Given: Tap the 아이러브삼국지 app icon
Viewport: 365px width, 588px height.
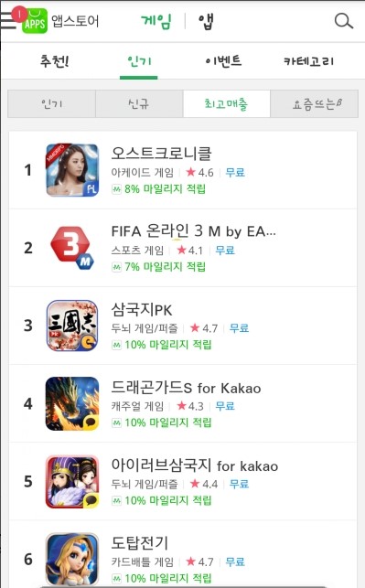Looking at the screenshot, I should [x=72, y=482].
